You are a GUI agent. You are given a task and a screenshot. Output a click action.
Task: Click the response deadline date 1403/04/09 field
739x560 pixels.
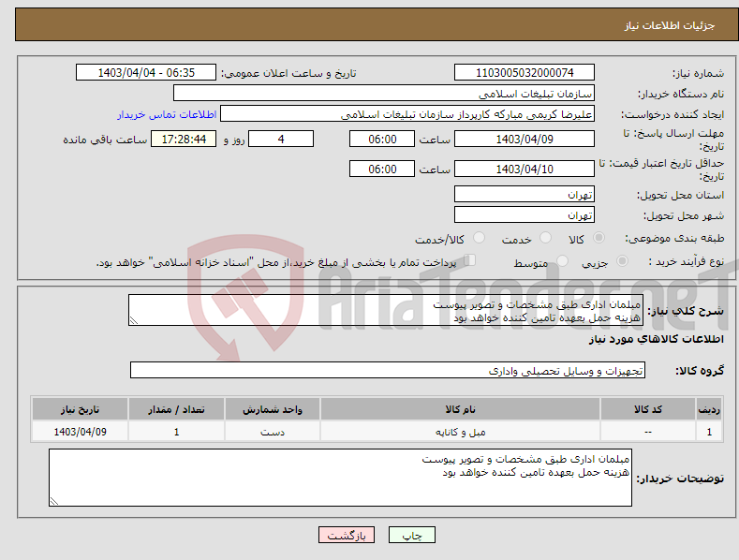525,139
